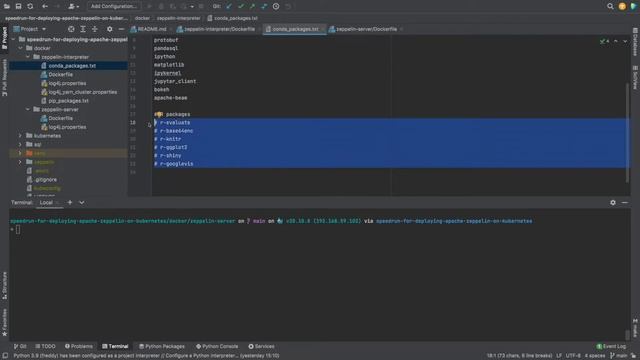Click the UTF-8 encoding in status bar

[x=573, y=356]
